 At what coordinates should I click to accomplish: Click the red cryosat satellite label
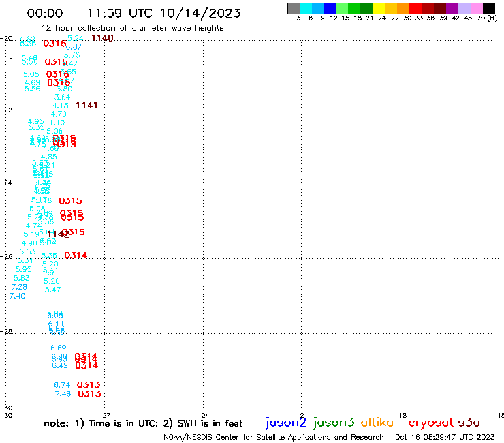pyautogui.click(x=431, y=423)
